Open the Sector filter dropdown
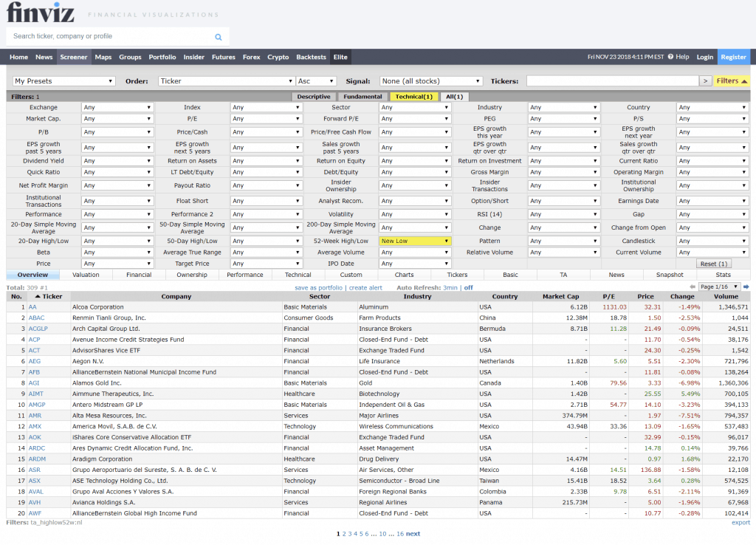The image size is (756, 545). [x=415, y=108]
